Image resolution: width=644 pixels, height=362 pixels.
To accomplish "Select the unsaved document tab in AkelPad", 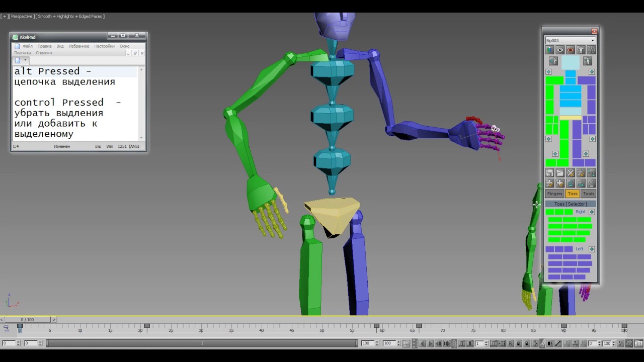I will [21, 60].
